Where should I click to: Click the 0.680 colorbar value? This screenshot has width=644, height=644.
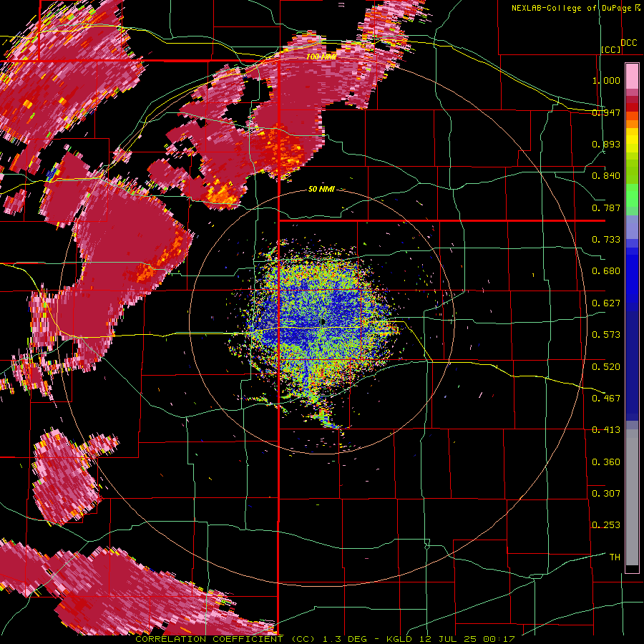[606, 271]
